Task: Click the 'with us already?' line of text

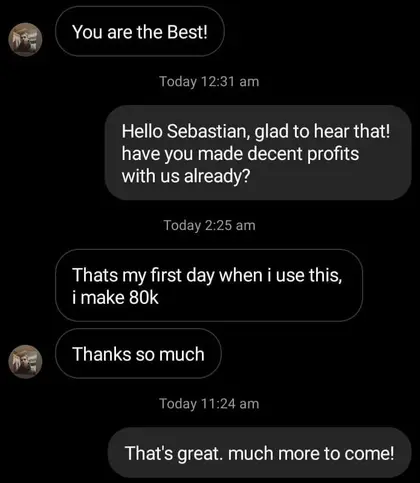Action: click(186, 176)
